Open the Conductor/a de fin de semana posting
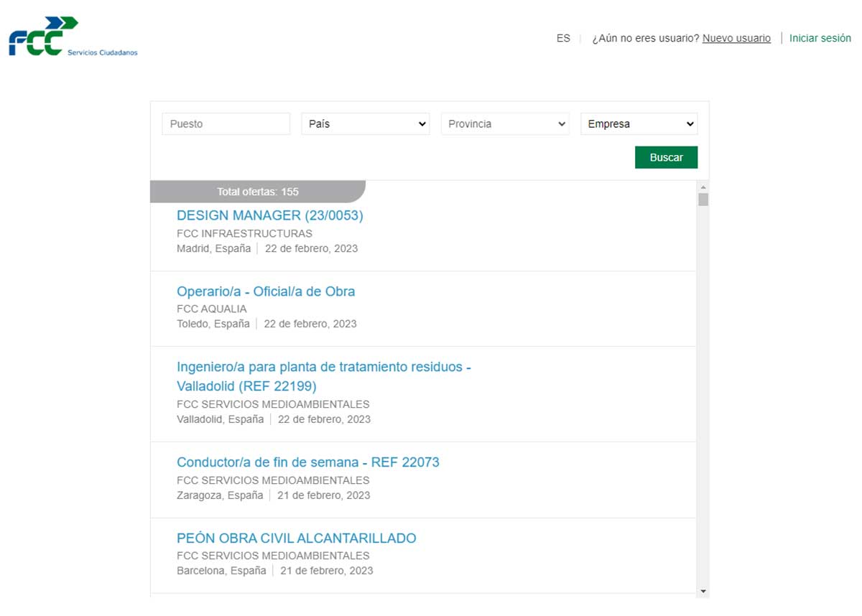This screenshot has height=616, width=862. pyautogui.click(x=307, y=462)
